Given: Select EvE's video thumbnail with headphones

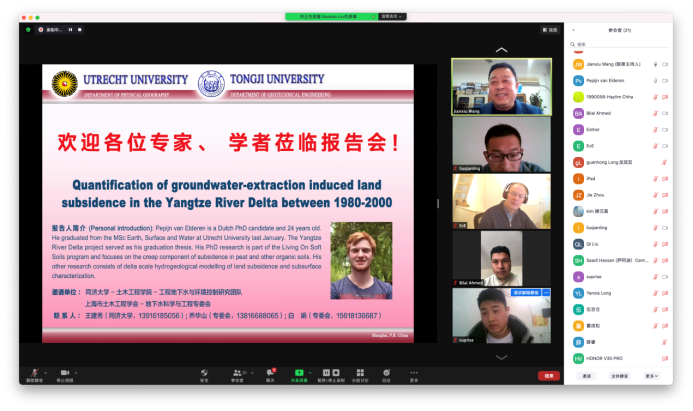Looking at the screenshot, I should pyautogui.click(x=502, y=201).
